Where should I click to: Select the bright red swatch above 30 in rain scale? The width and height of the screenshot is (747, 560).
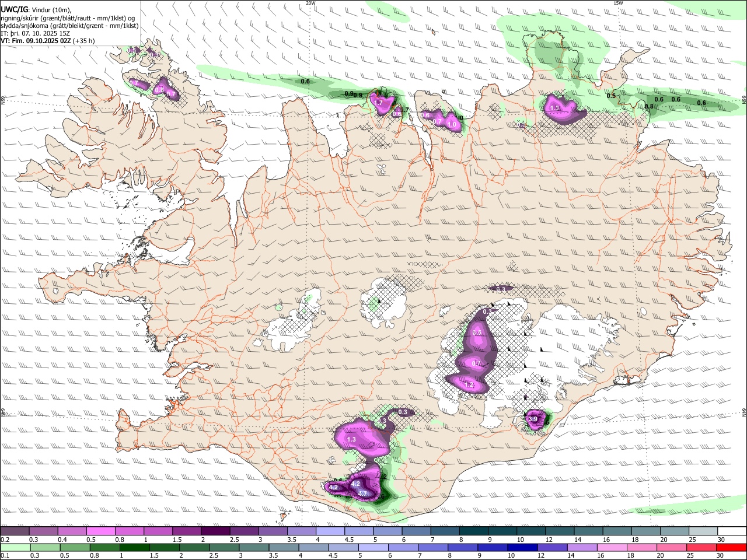[732, 547]
